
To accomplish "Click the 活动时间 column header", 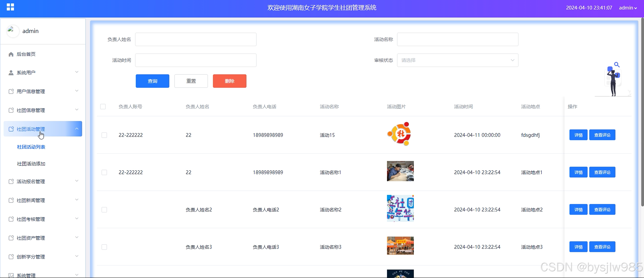I will [463, 107].
